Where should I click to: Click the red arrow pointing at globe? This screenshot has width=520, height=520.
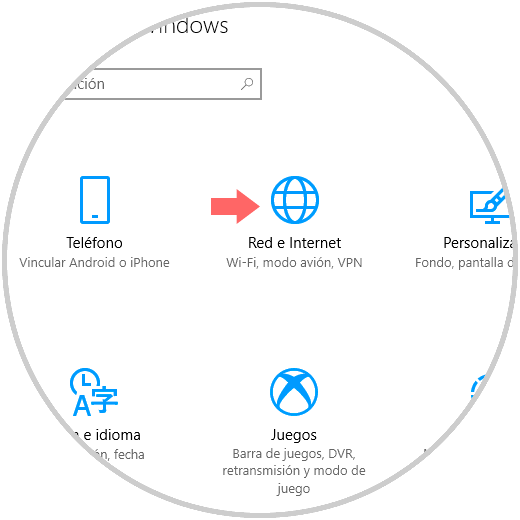235,206
